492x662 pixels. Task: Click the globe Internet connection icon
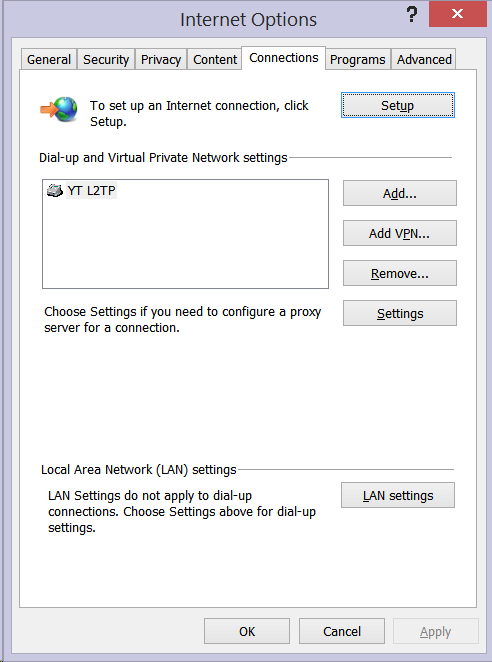click(59, 109)
